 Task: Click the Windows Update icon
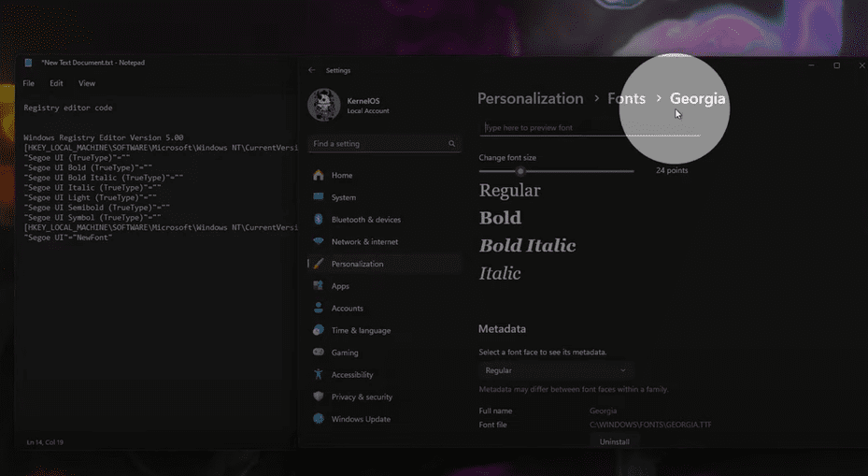[319, 419]
